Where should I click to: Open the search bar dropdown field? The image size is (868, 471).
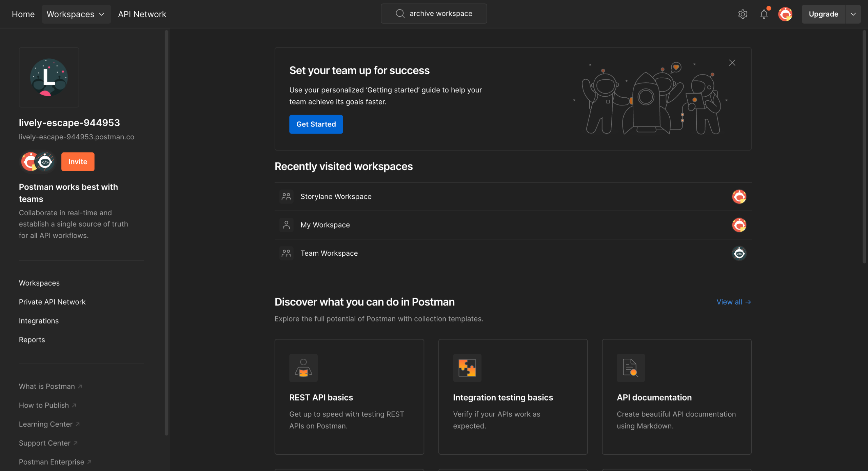coord(434,13)
